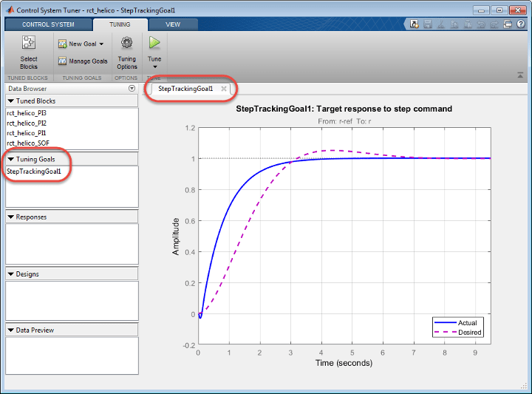This screenshot has width=532, height=394.
Task: Run Tune with green play button
Action: (154, 43)
